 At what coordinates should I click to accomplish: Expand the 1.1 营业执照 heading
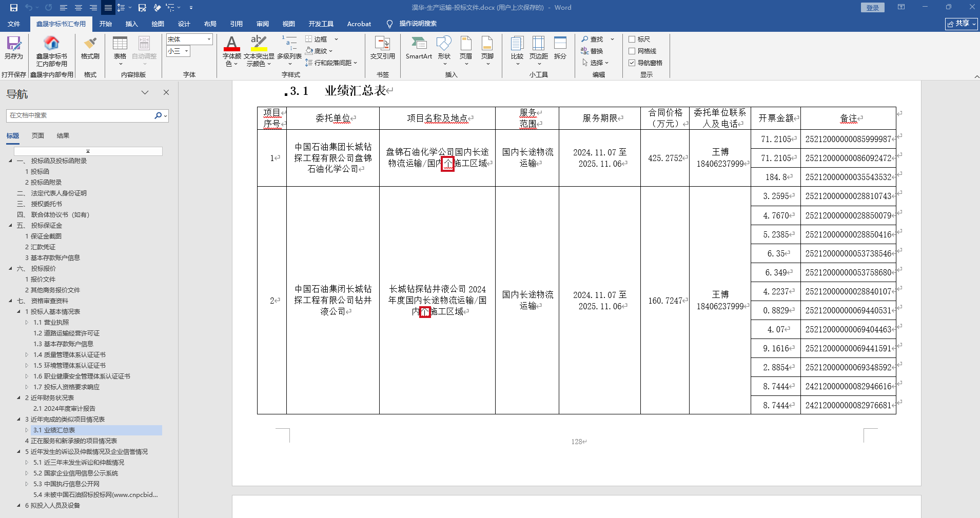(x=27, y=323)
